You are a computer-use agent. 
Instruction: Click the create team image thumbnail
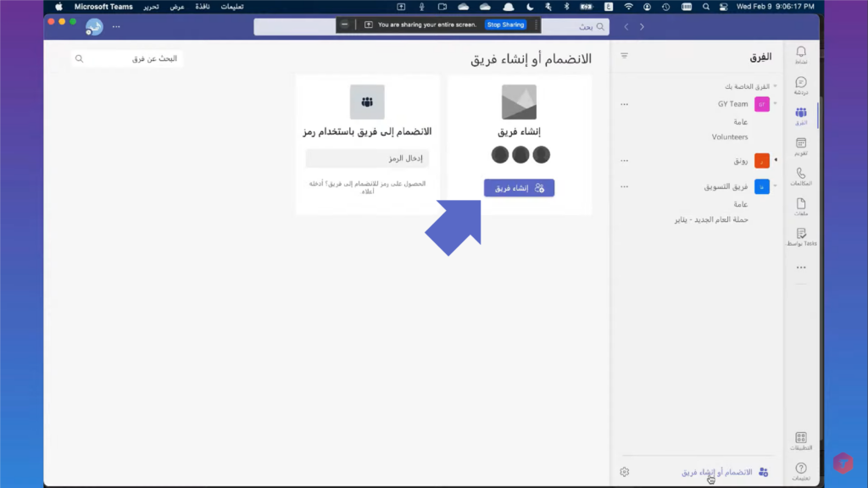(519, 102)
